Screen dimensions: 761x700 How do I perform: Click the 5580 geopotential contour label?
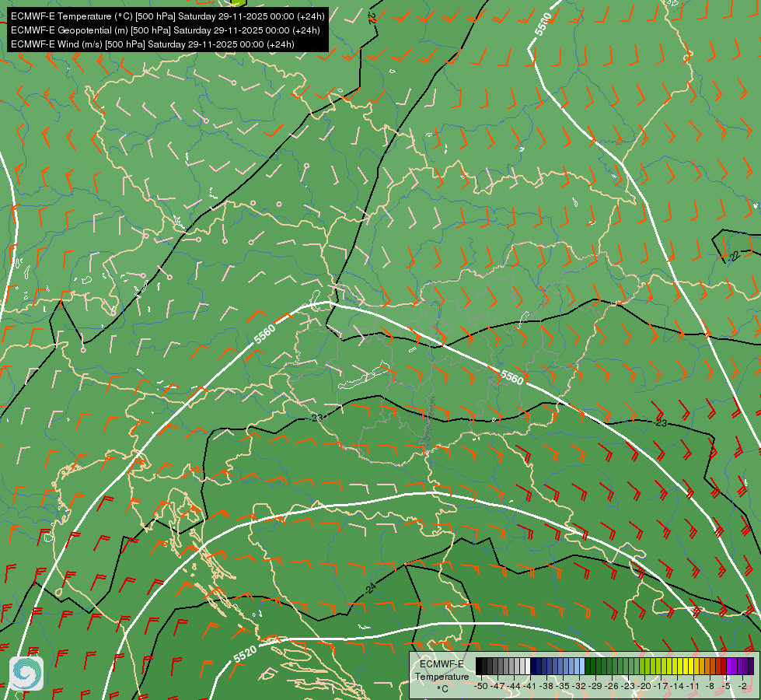pyautogui.click(x=543, y=24)
